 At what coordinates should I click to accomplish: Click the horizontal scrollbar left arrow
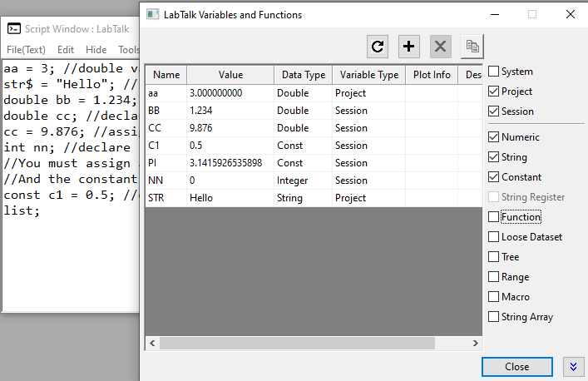click(x=152, y=343)
